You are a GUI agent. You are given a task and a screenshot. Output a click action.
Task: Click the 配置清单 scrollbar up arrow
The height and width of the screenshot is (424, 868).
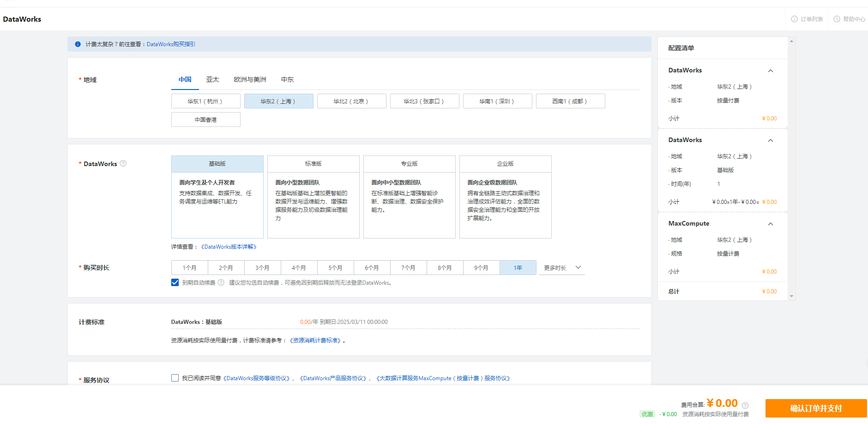pyautogui.click(x=792, y=41)
